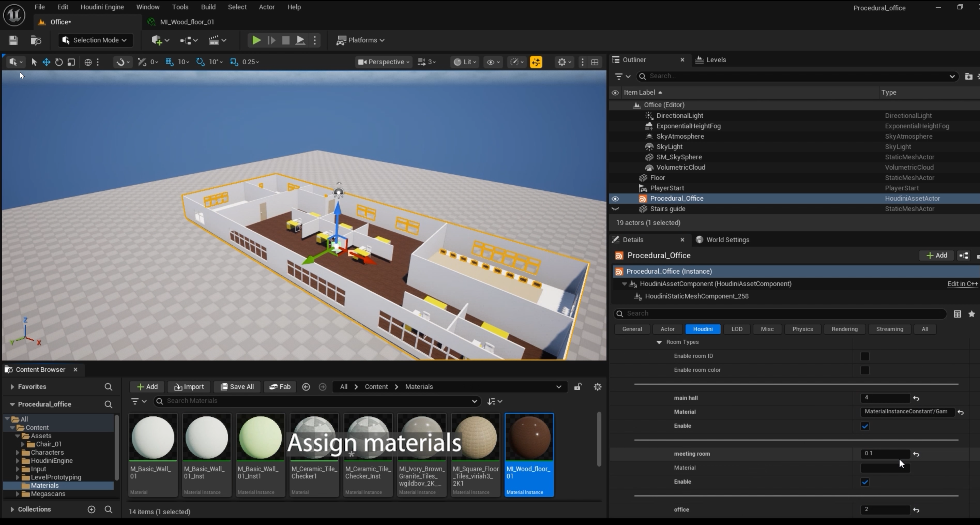Collapse the Room Types section

[659, 342]
